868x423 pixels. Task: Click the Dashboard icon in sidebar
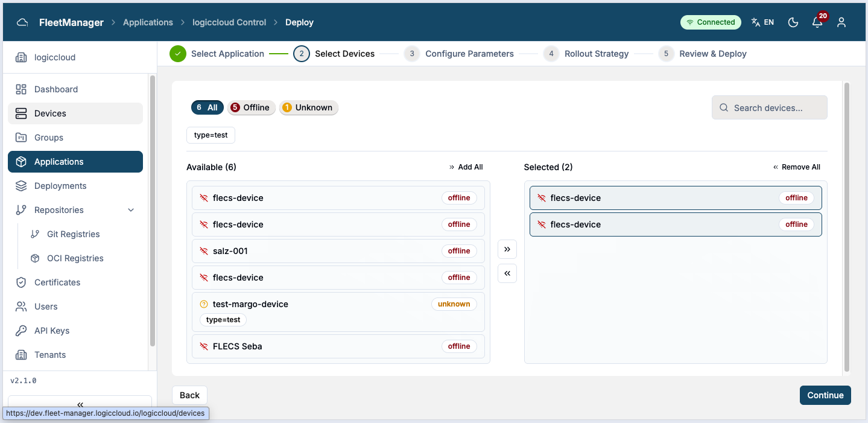21,89
